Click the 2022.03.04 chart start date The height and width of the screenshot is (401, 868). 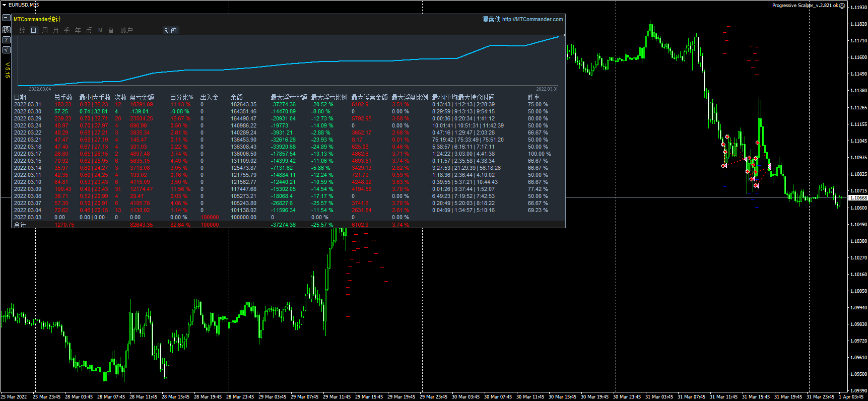40,89
